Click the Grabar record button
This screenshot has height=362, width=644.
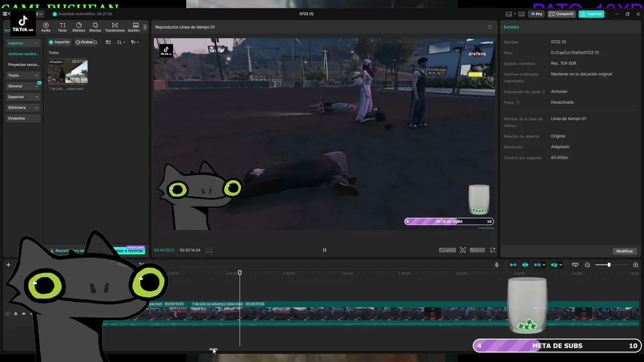(84, 42)
